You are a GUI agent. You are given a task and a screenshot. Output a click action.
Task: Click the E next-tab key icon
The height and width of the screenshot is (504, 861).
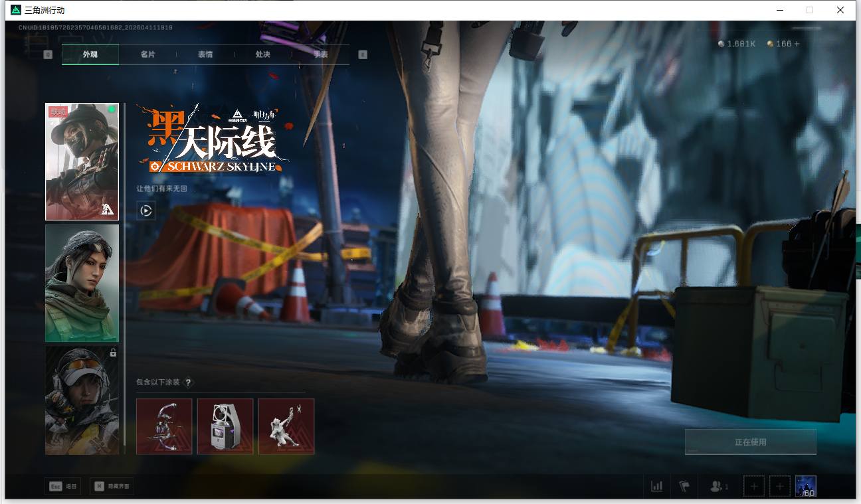[363, 54]
